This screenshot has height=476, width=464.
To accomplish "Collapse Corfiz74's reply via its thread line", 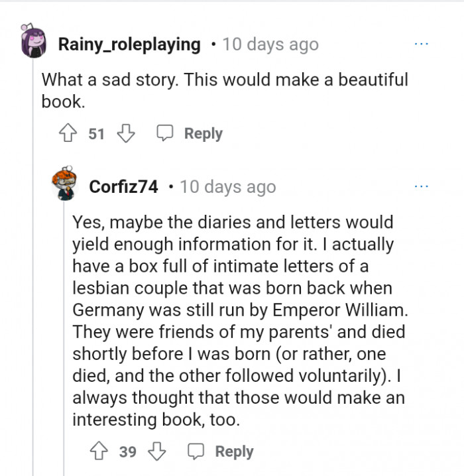I will [64, 331].
